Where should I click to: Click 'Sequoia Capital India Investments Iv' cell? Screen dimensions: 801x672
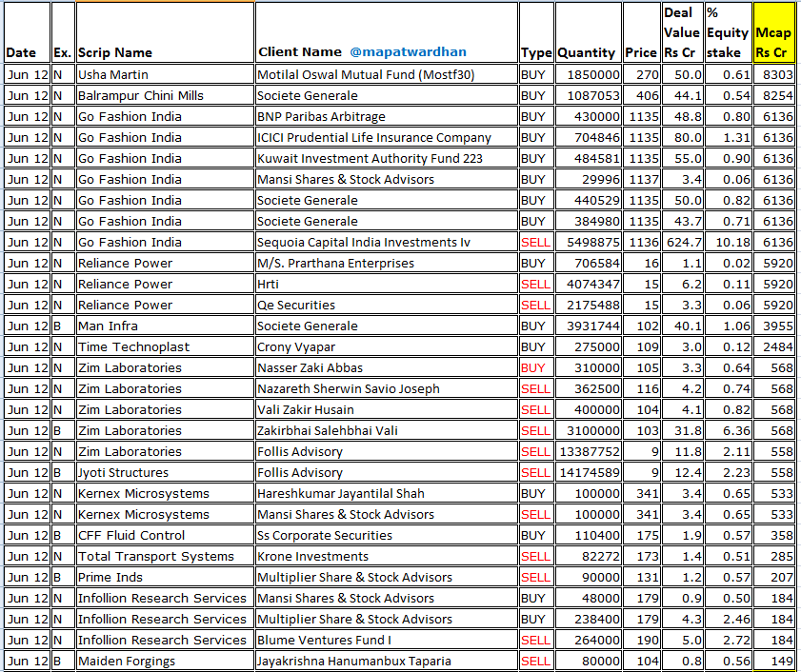(x=387, y=242)
